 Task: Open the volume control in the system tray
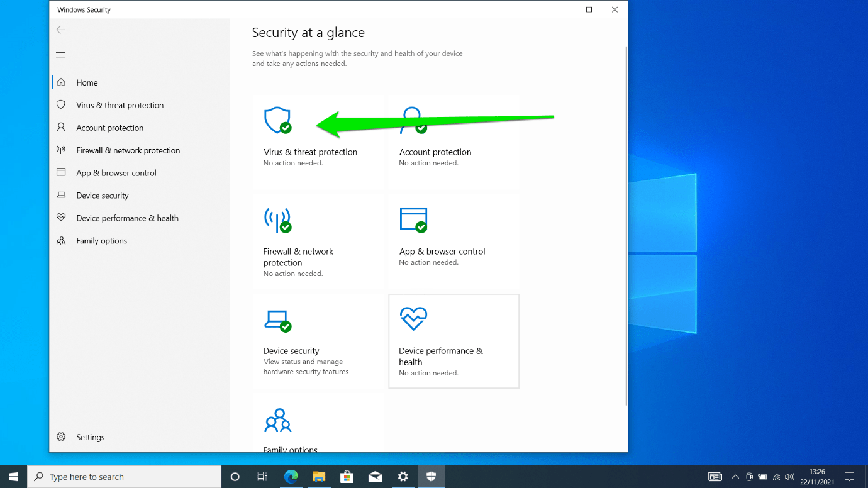pos(790,477)
